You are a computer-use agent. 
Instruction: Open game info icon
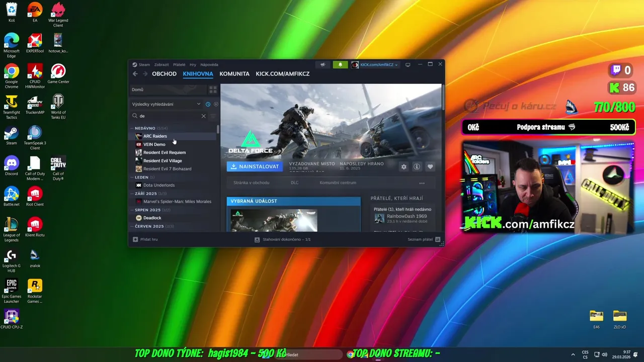(417, 167)
